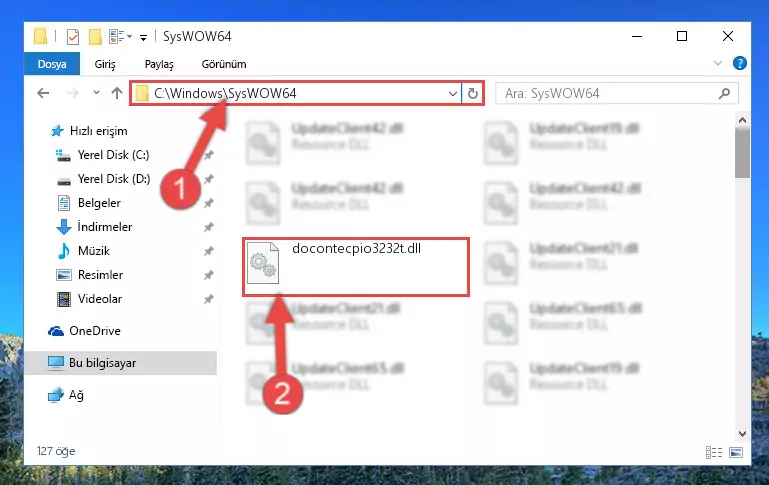Go forward with the right arrow
This screenshot has height=485, width=769.
[x=72, y=93]
